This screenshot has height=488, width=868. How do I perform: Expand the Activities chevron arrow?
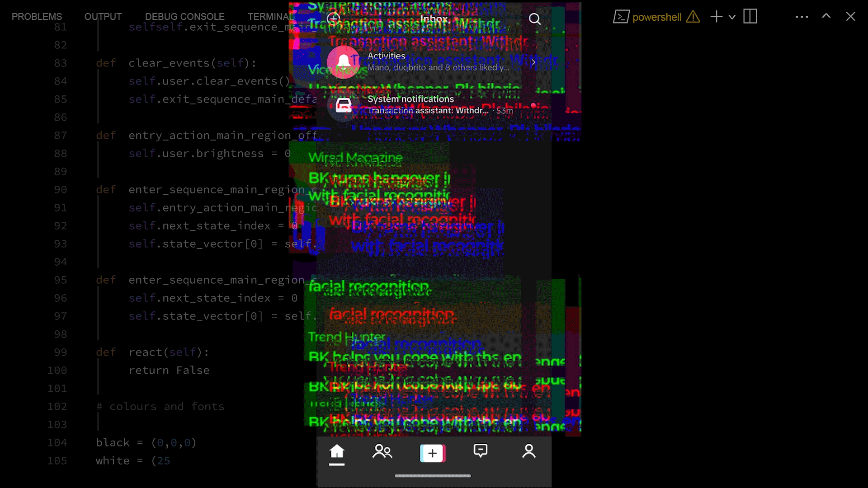(x=533, y=62)
